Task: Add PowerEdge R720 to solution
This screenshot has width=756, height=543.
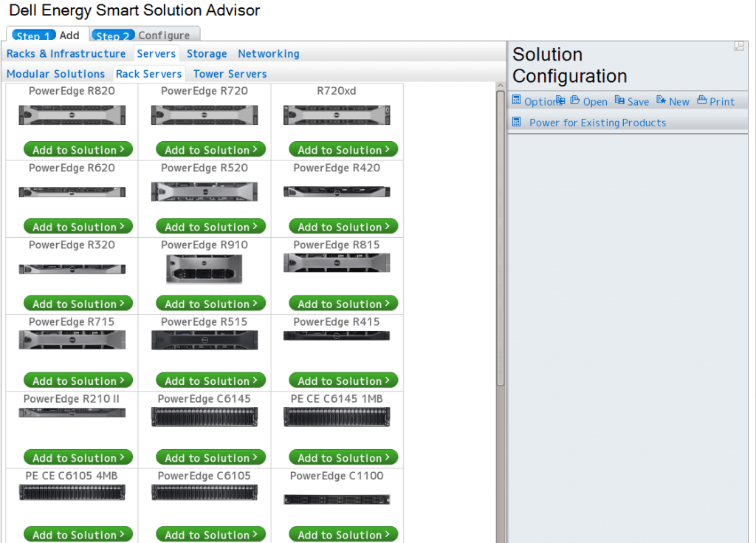Action: tap(210, 150)
